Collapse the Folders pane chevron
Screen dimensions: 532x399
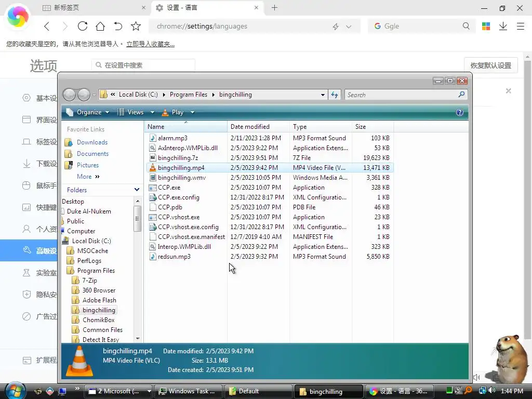pyautogui.click(x=137, y=190)
